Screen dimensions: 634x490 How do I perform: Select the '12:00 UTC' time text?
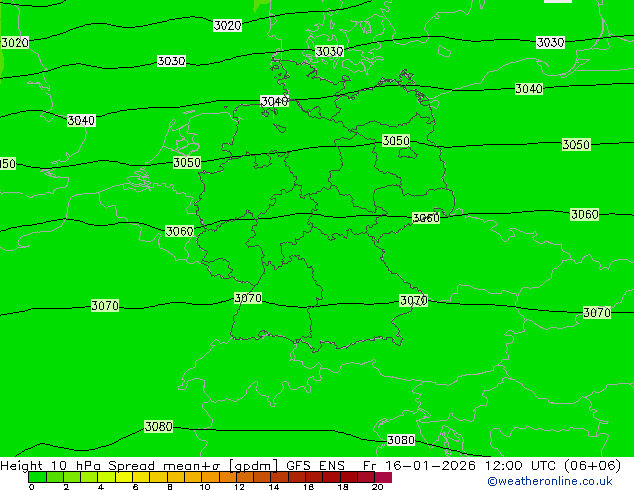pos(520,466)
